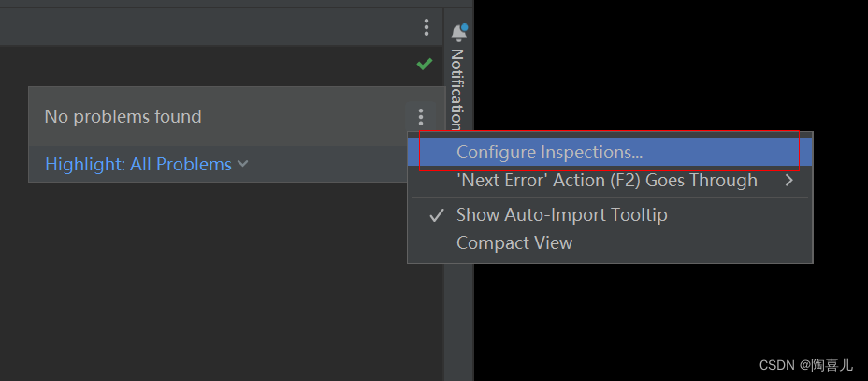Click the checkmark beside Show Auto-Import Tooltip

[x=437, y=215]
